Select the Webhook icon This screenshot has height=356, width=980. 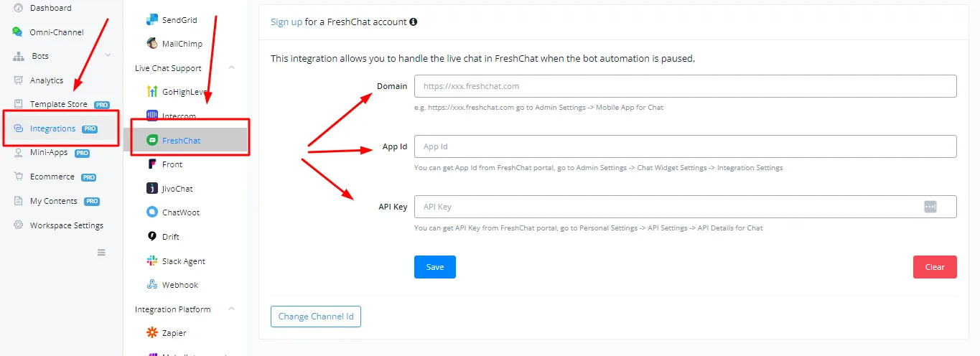151,284
